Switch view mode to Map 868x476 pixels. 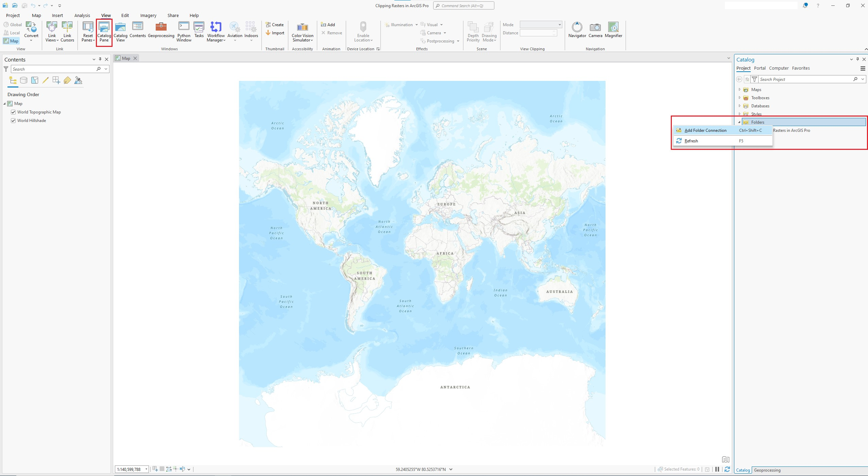[x=11, y=41]
